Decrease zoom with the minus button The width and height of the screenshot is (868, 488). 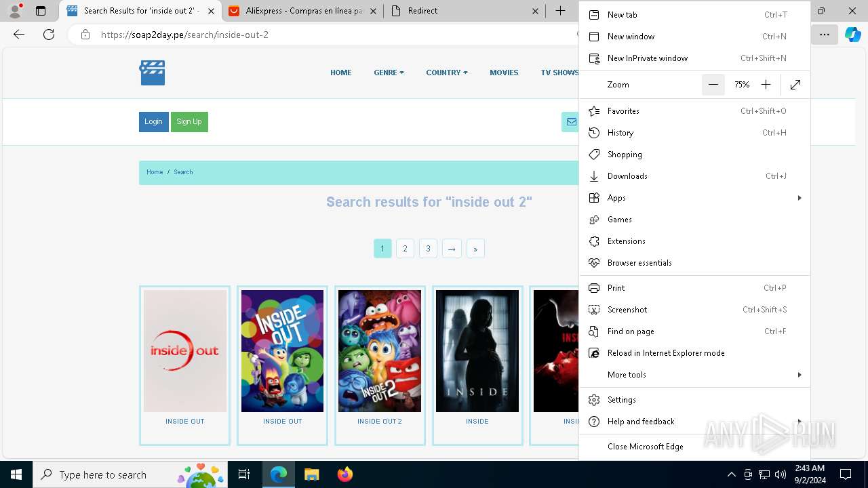[x=713, y=85]
